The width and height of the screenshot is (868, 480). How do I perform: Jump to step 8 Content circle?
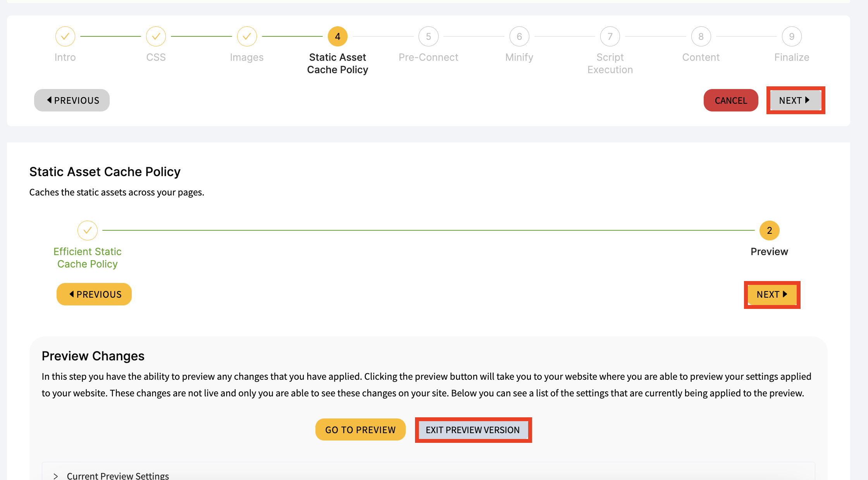701,36
